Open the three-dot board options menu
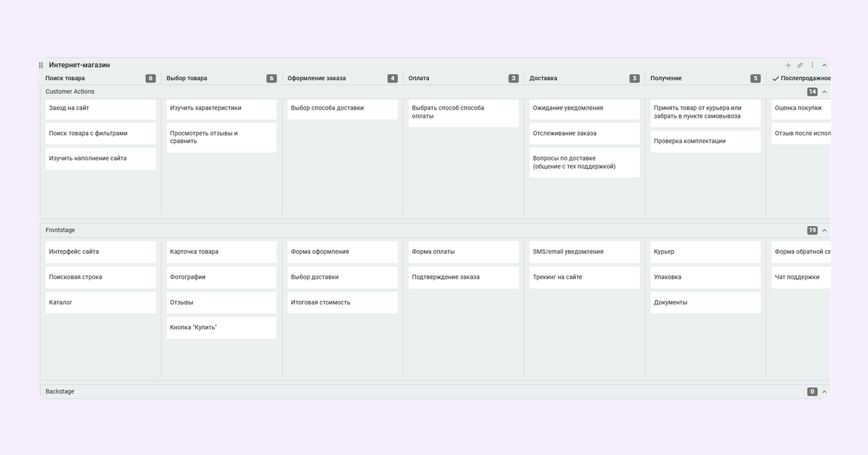The image size is (868, 455). [x=813, y=65]
